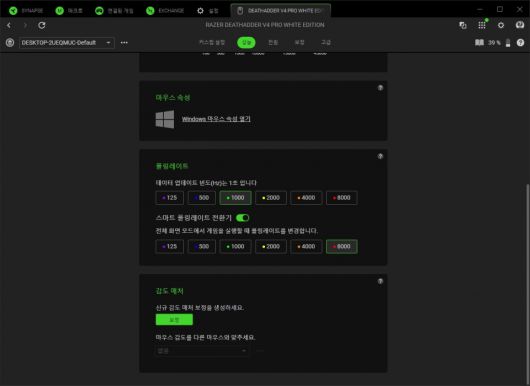Set smart polling rate to 125 in lower row
This screenshot has width=530, height=386.
click(170, 246)
